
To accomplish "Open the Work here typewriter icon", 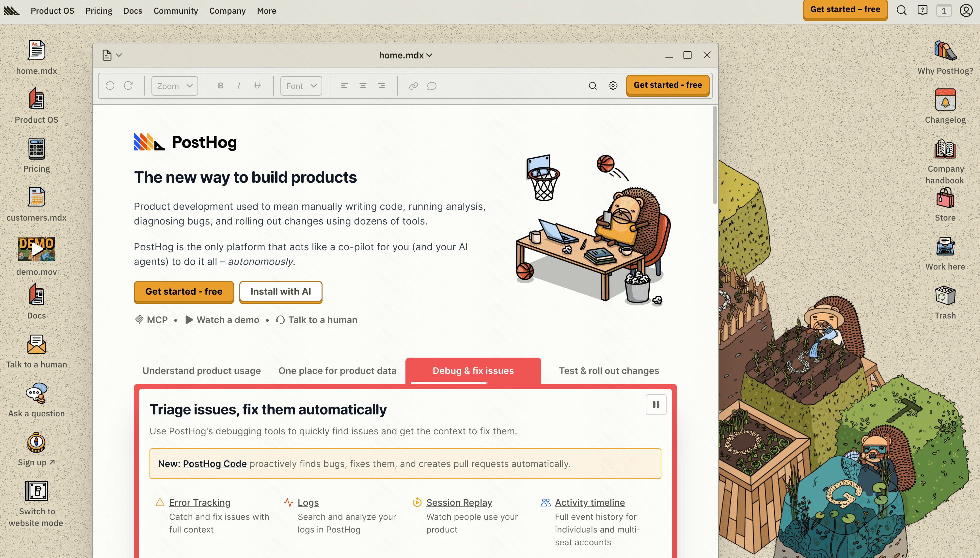I will [x=945, y=246].
